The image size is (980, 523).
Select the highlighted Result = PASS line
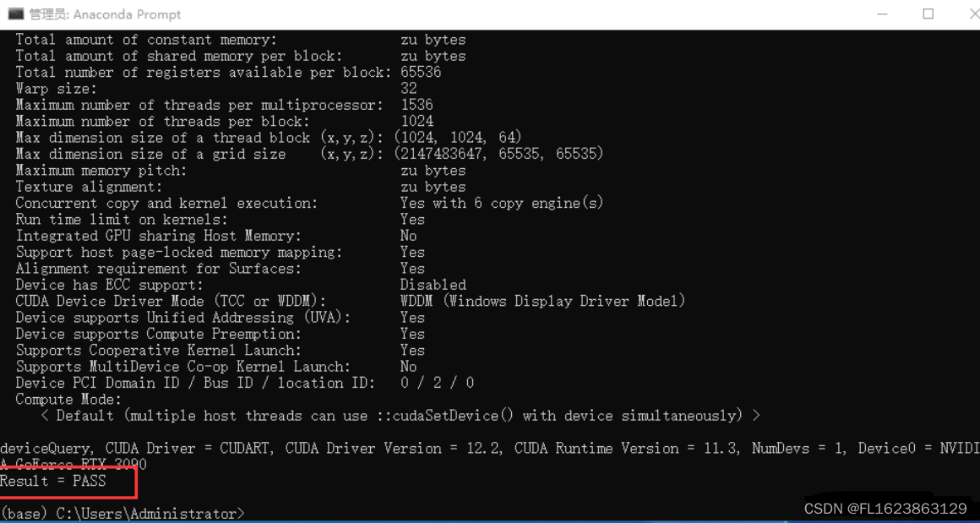pyautogui.click(x=52, y=481)
